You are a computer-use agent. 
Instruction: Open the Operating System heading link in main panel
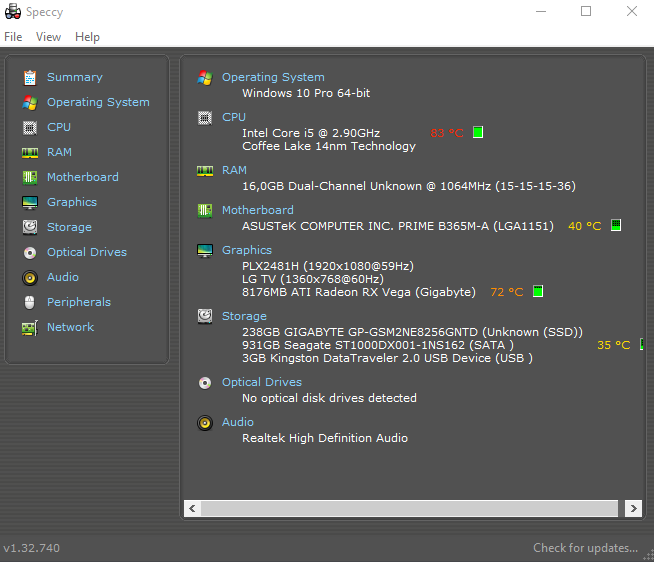click(273, 77)
